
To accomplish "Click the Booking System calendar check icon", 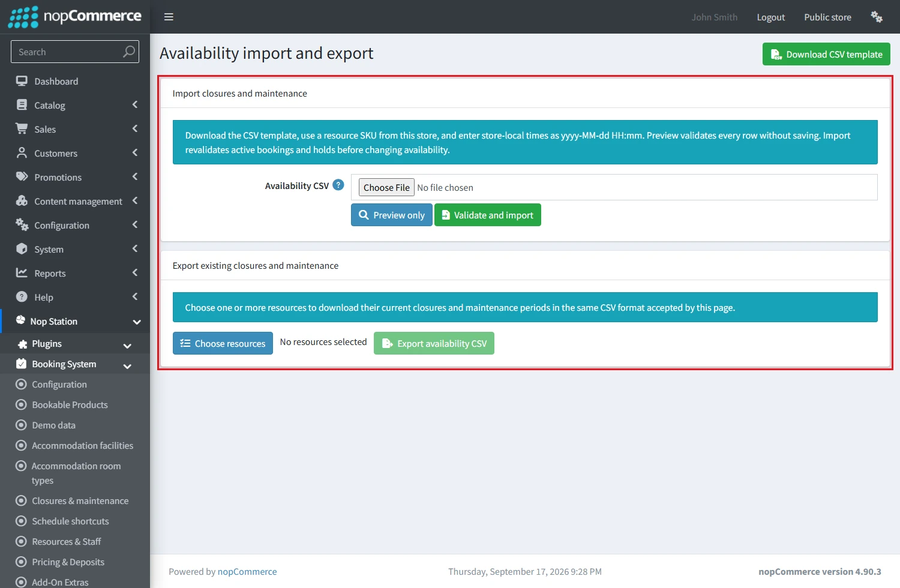I will pyautogui.click(x=22, y=364).
